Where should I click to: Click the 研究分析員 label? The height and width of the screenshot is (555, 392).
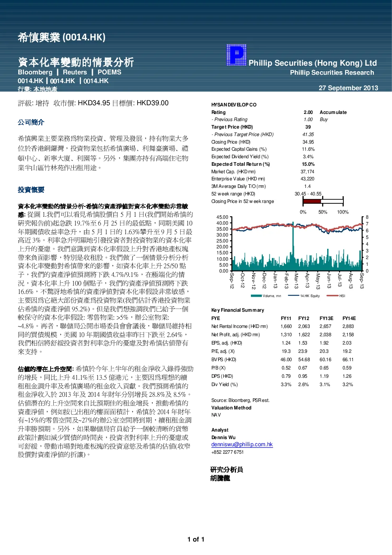tap(226, 470)
